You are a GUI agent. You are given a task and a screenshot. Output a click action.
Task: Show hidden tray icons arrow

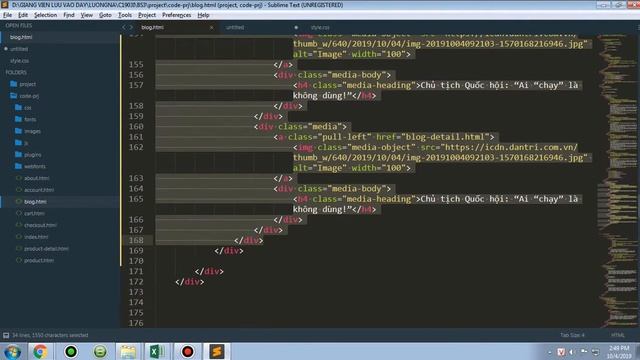pos(550,352)
